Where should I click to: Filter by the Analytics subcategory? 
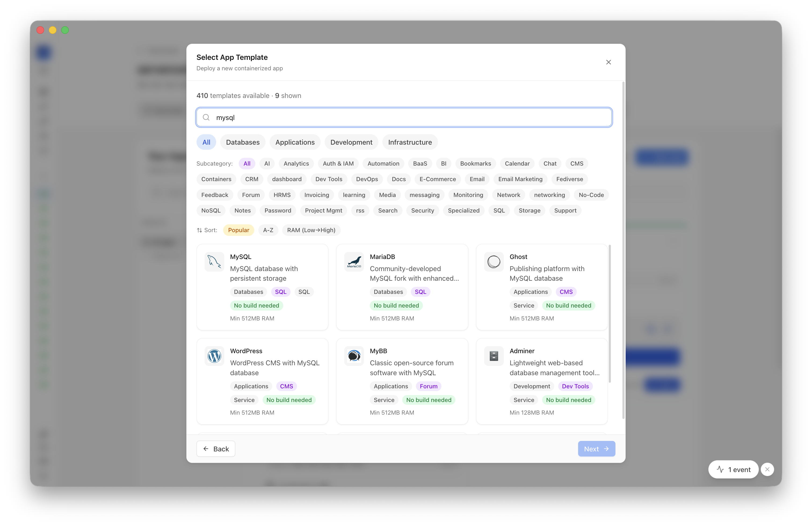296,163
